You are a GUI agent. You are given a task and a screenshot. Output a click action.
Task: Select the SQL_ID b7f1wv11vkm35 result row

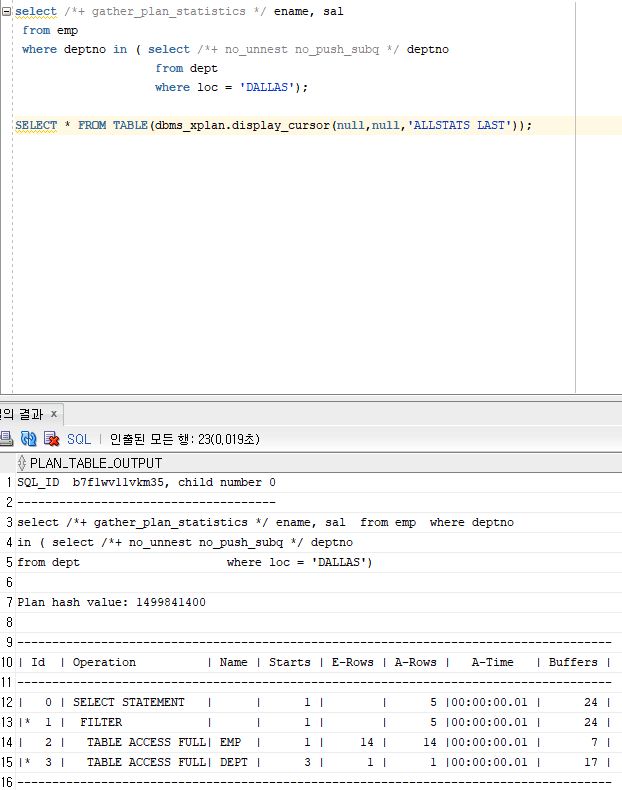pyautogui.click(x=319, y=482)
